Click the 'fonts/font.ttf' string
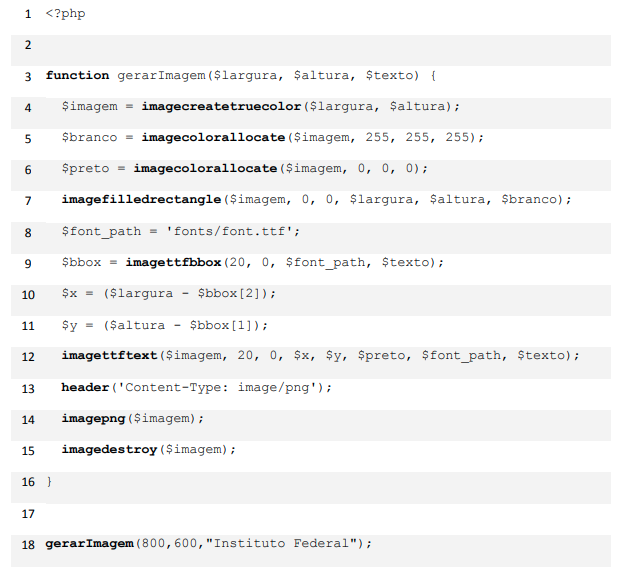The width and height of the screenshot is (641, 581). [233, 232]
